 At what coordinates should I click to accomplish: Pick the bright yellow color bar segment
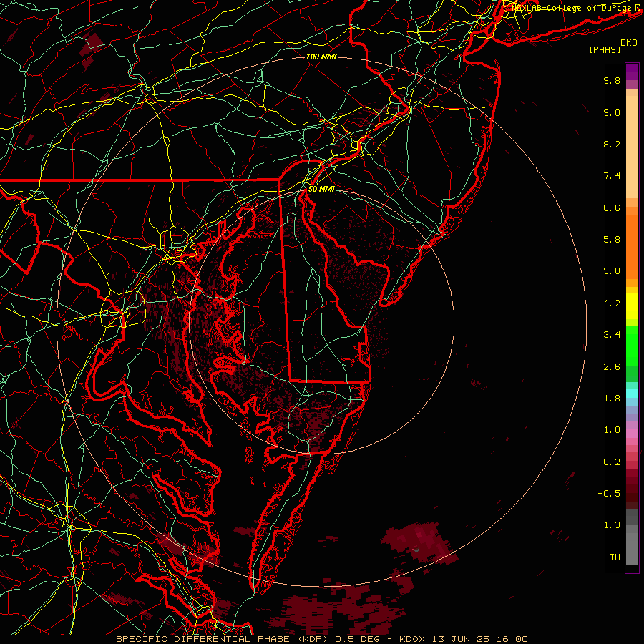click(632, 306)
